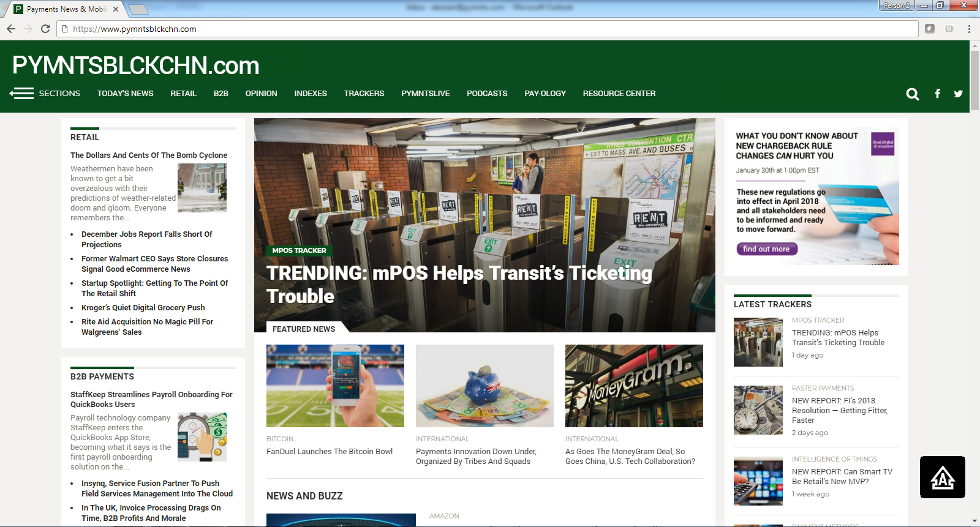The height and width of the screenshot is (527, 980).
Task: Close the Payments News browser tab
Action: [116, 9]
